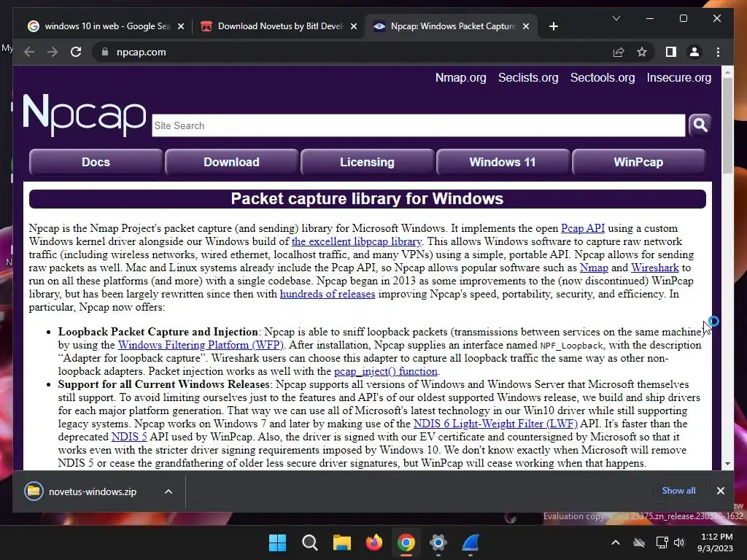Click the Chrome taskbar icon
The image size is (747, 560).
pyautogui.click(x=406, y=542)
